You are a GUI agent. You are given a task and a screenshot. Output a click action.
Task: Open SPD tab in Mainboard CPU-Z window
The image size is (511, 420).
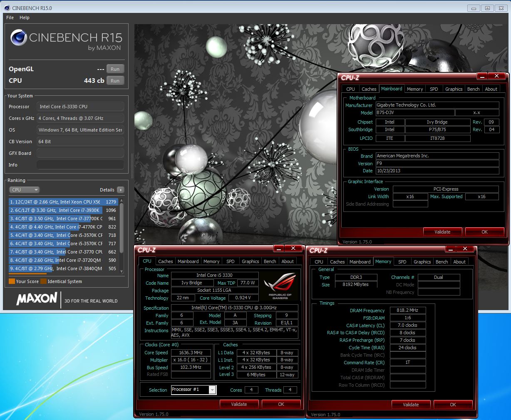point(434,89)
